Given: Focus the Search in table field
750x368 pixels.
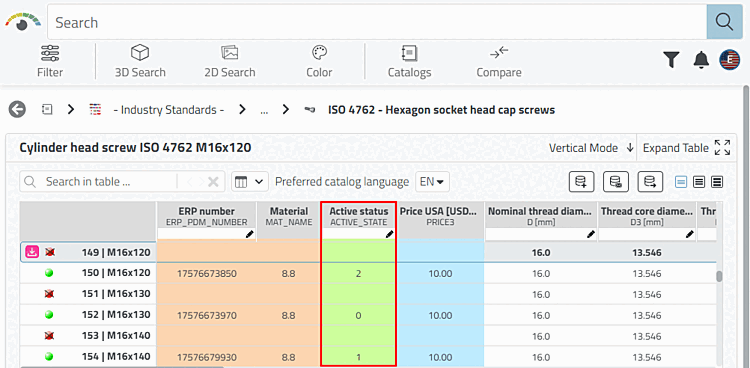Looking at the screenshot, I should [x=110, y=182].
